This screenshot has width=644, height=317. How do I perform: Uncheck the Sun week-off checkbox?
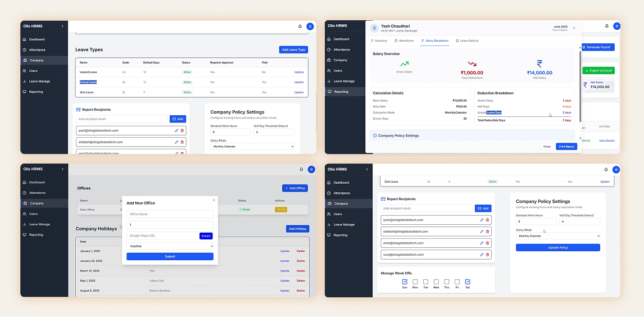click(405, 282)
